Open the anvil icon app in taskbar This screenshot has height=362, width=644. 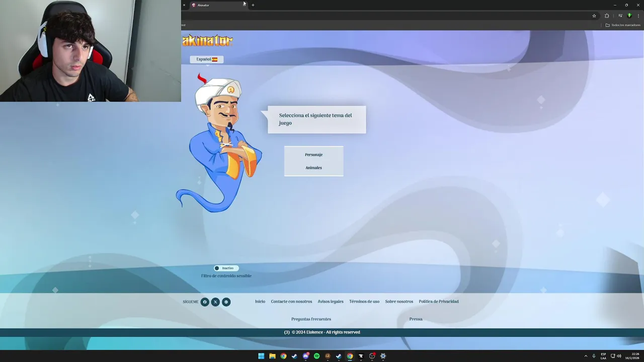tap(361, 356)
